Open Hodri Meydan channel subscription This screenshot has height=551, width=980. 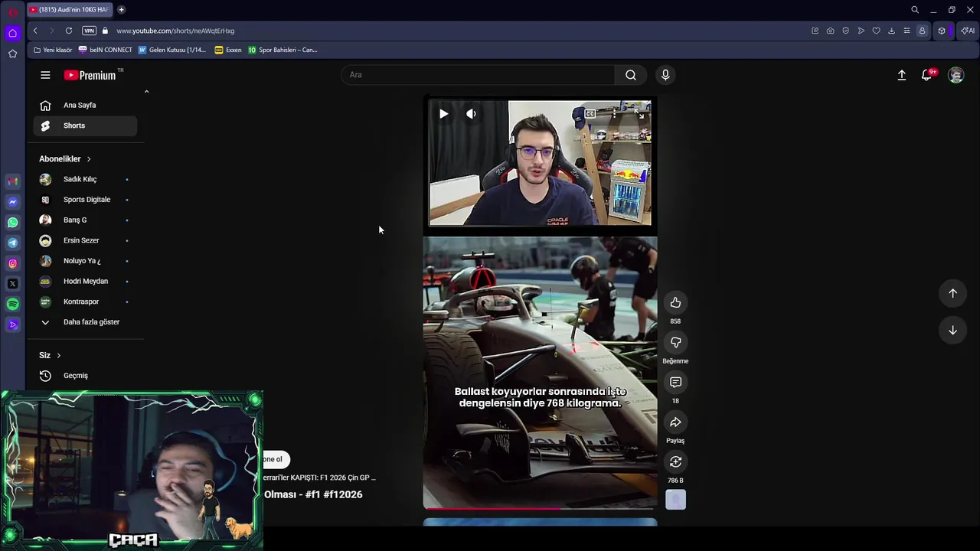[85, 281]
